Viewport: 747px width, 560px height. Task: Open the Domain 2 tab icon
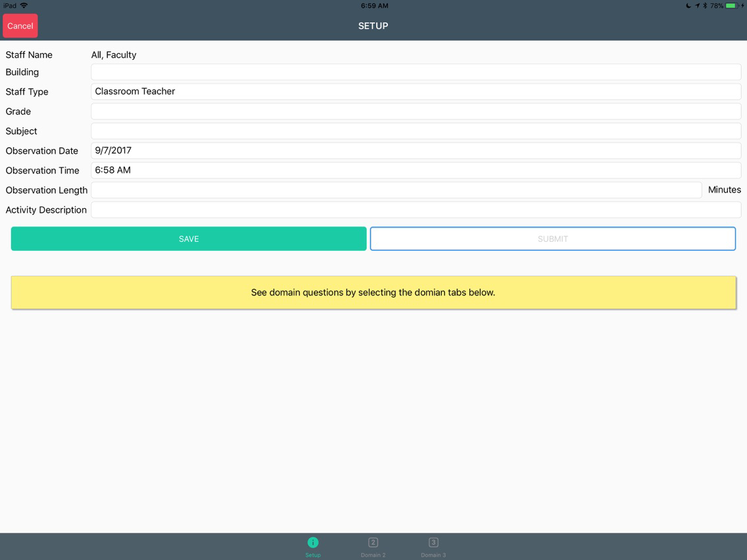(373, 542)
